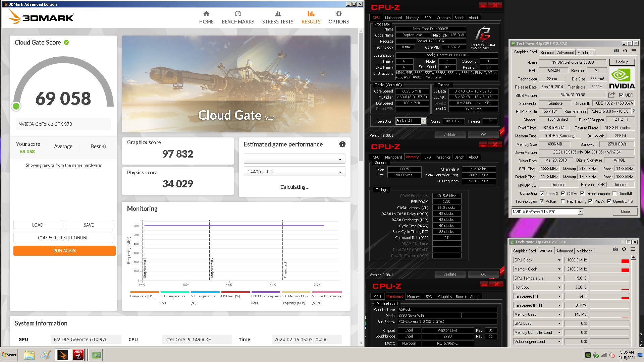Click the 3DMark results vertical scrollbar
Image resolution: width=644 pixels, height=362 pixels.
[x=361, y=97]
